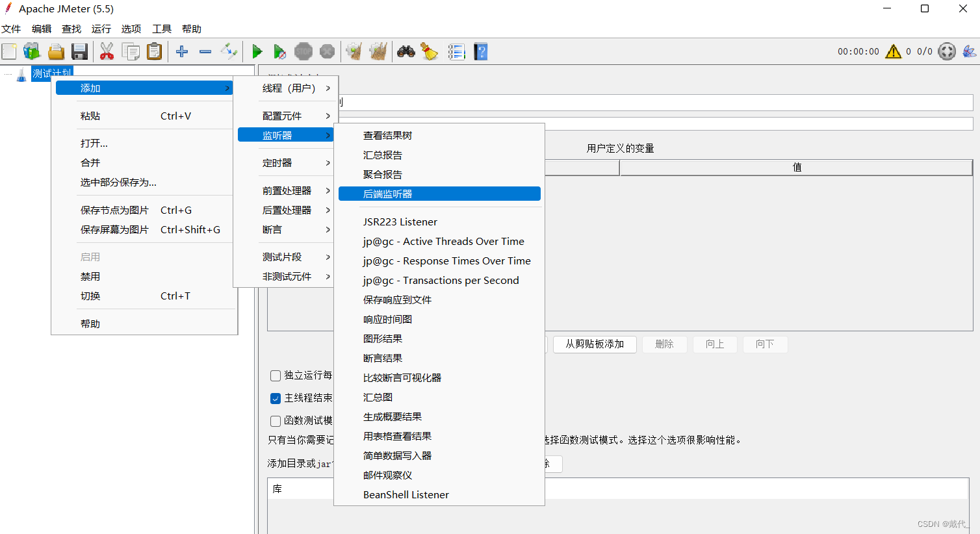This screenshot has height=534, width=980.
Task: Click the top name input field
Action: 656,102
